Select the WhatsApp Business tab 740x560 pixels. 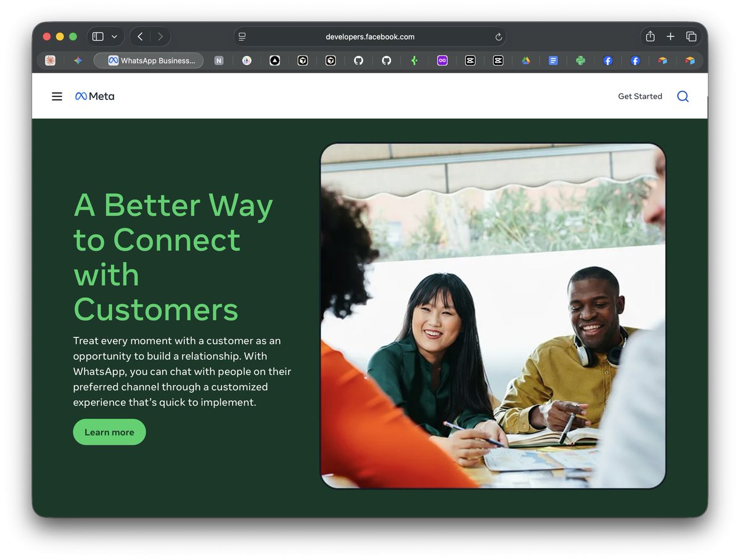[x=149, y=60]
